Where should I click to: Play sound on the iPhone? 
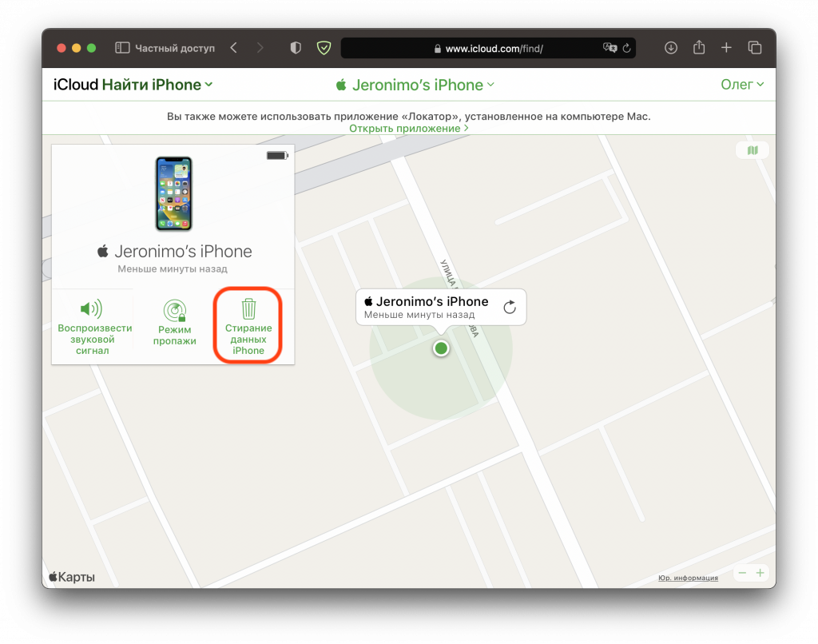click(93, 327)
